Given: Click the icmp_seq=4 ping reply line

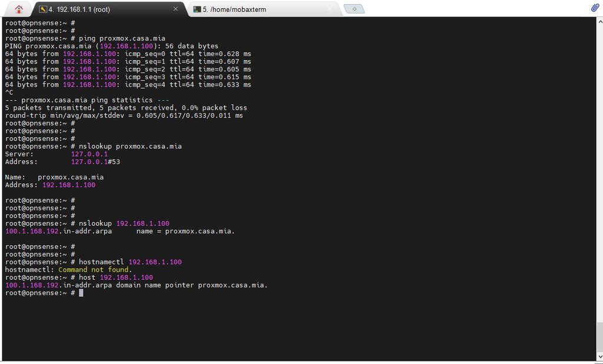Looking at the screenshot, I should coord(128,85).
